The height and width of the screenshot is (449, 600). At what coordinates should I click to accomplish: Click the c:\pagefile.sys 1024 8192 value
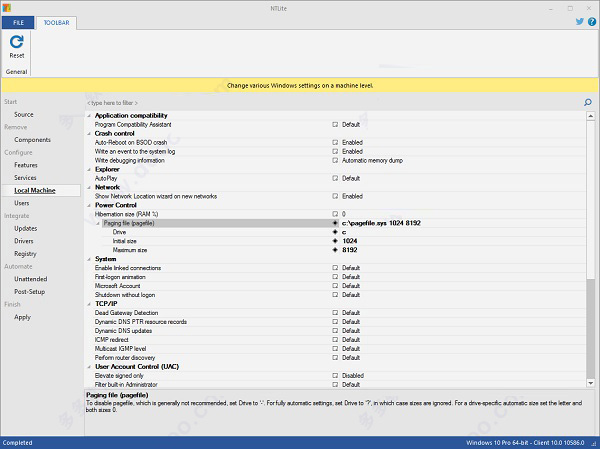[x=381, y=223]
